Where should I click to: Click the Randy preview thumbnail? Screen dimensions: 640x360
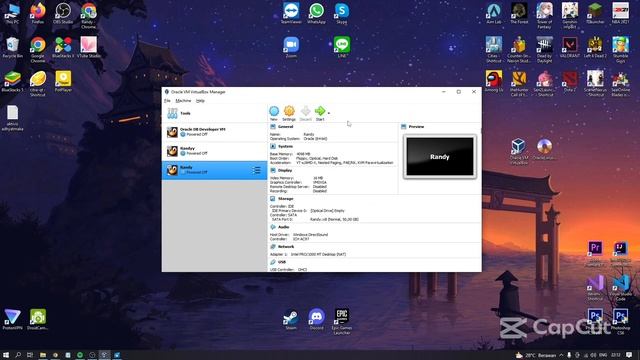pyautogui.click(x=440, y=157)
